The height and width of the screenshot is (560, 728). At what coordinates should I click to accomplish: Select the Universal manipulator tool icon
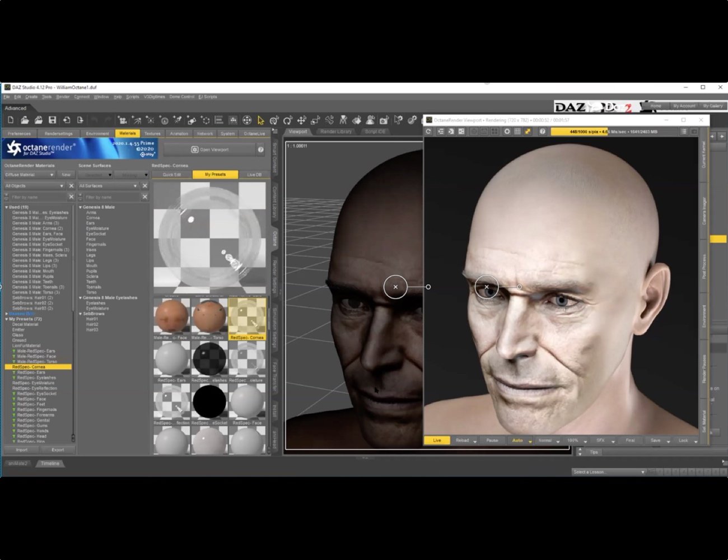(274, 120)
